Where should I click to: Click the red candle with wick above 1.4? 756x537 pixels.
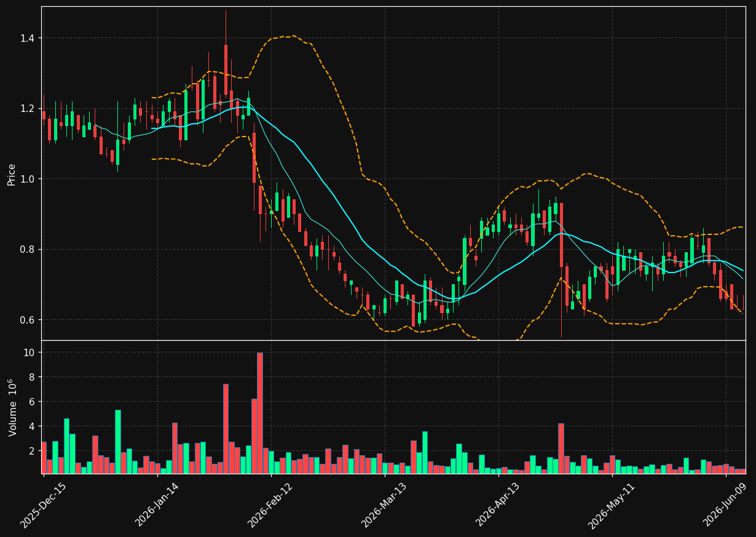pos(226,70)
